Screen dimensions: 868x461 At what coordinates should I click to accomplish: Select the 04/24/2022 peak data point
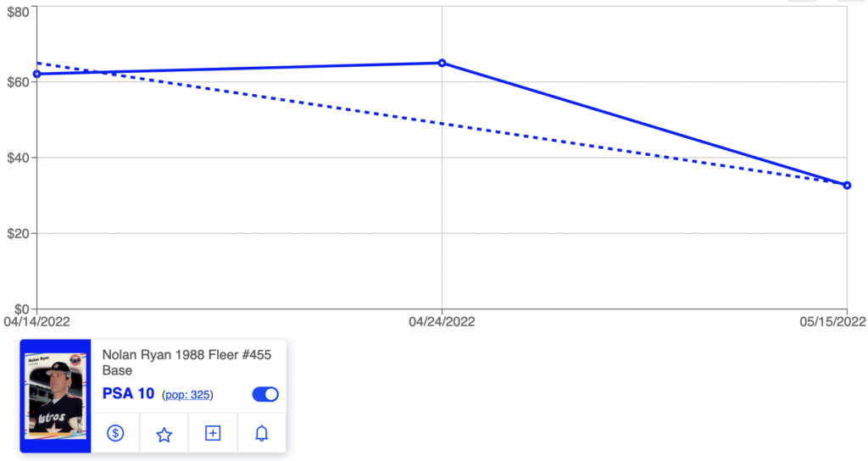(x=442, y=63)
